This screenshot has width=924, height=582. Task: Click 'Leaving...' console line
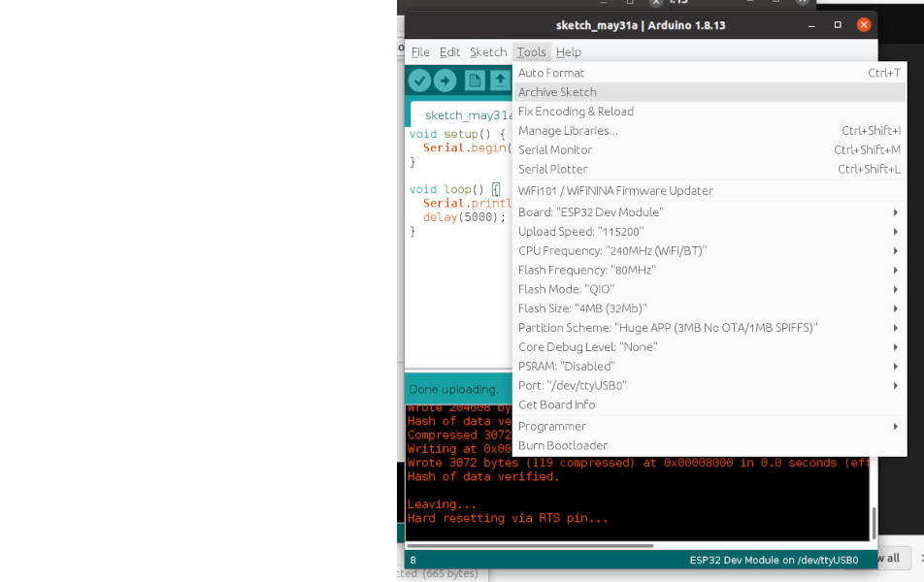tap(442, 504)
